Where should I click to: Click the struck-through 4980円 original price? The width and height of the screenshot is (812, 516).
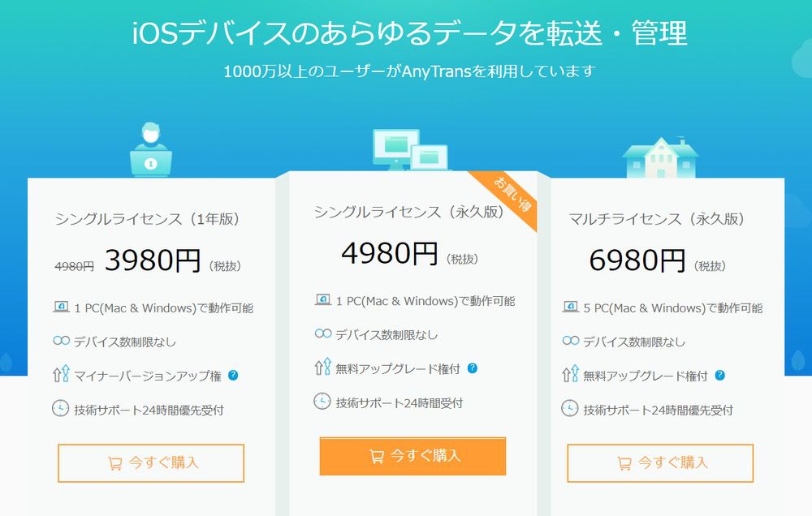click(75, 265)
